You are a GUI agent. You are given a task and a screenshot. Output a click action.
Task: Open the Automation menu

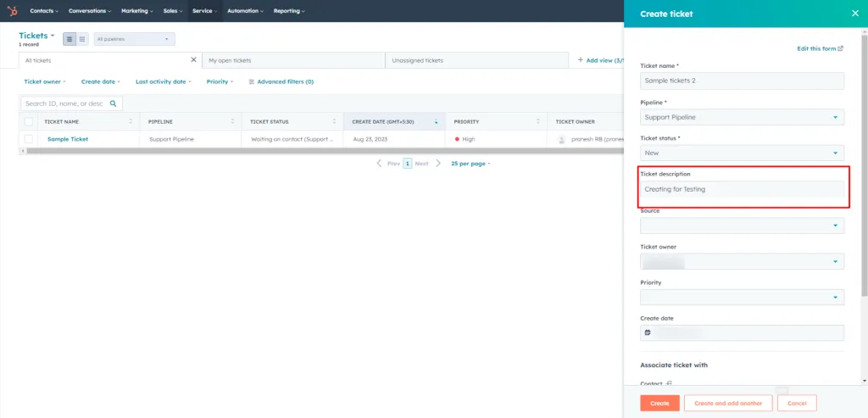coord(245,10)
